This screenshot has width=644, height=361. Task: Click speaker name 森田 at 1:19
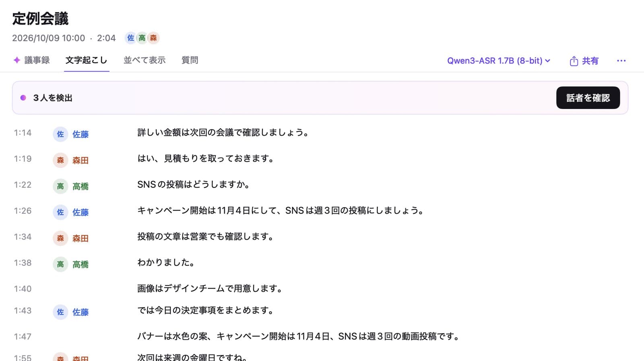pyautogui.click(x=80, y=160)
